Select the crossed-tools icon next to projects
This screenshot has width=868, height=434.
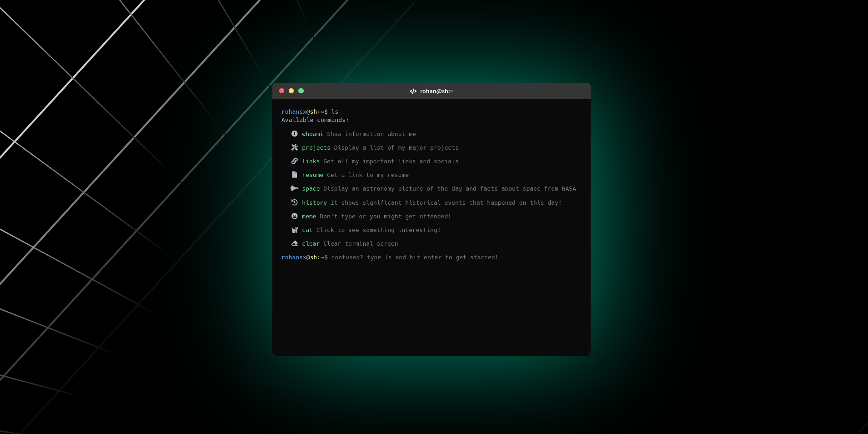(295, 147)
